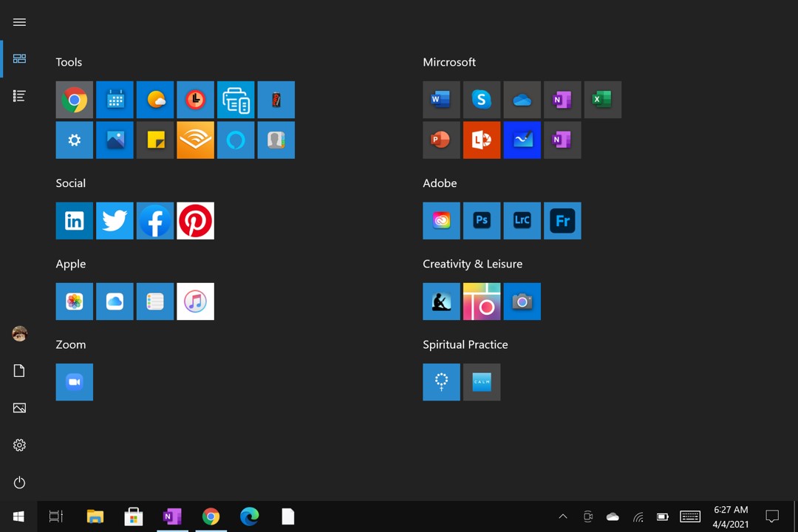This screenshot has height=532, width=798.
Task: Open the Facebook tile
Action: point(155,221)
